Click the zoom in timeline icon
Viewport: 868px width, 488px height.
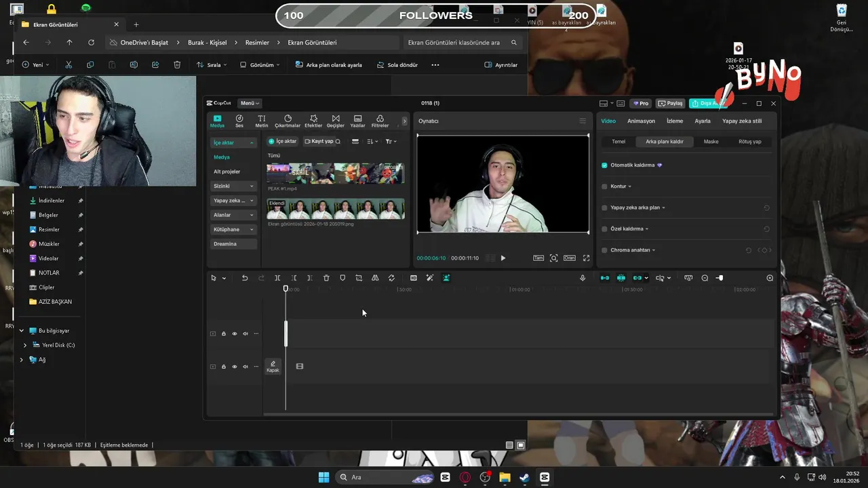[770, 278]
